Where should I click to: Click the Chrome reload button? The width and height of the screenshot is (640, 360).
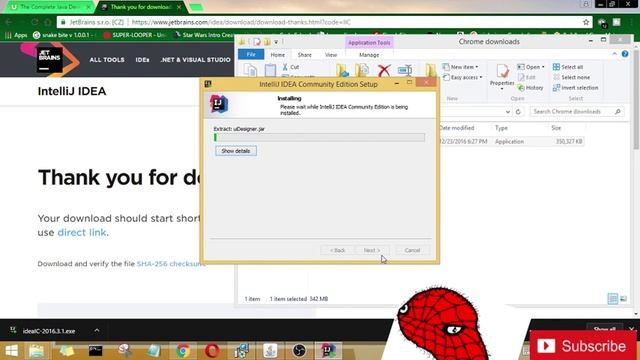pos(34,22)
